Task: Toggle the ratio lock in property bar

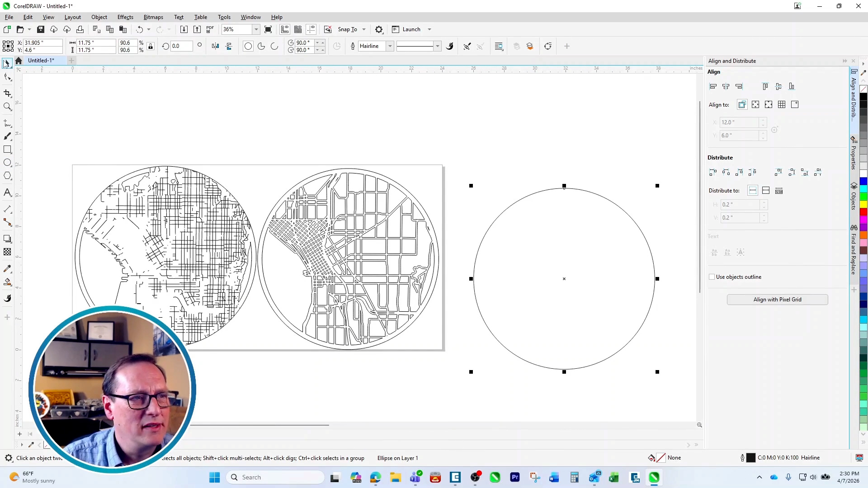Action: [151, 46]
